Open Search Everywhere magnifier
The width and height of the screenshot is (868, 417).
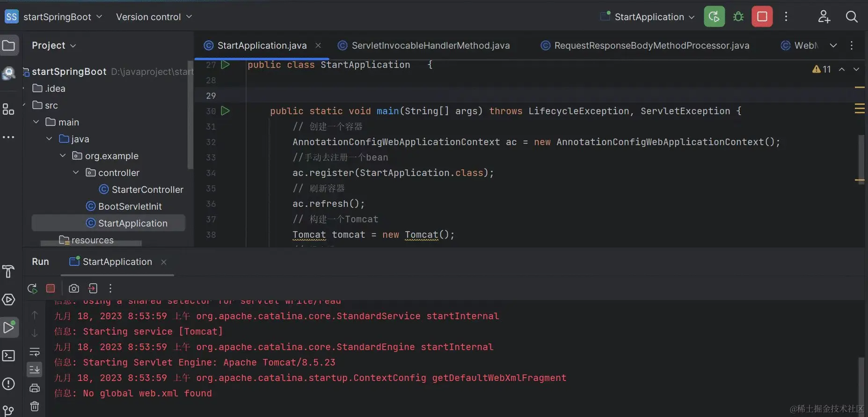(x=852, y=17)
